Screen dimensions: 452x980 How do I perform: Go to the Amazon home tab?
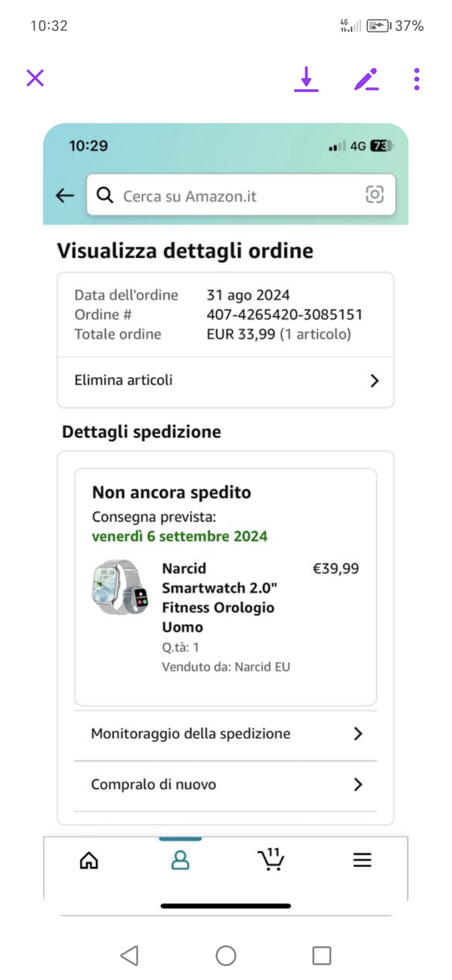[89, 861]
